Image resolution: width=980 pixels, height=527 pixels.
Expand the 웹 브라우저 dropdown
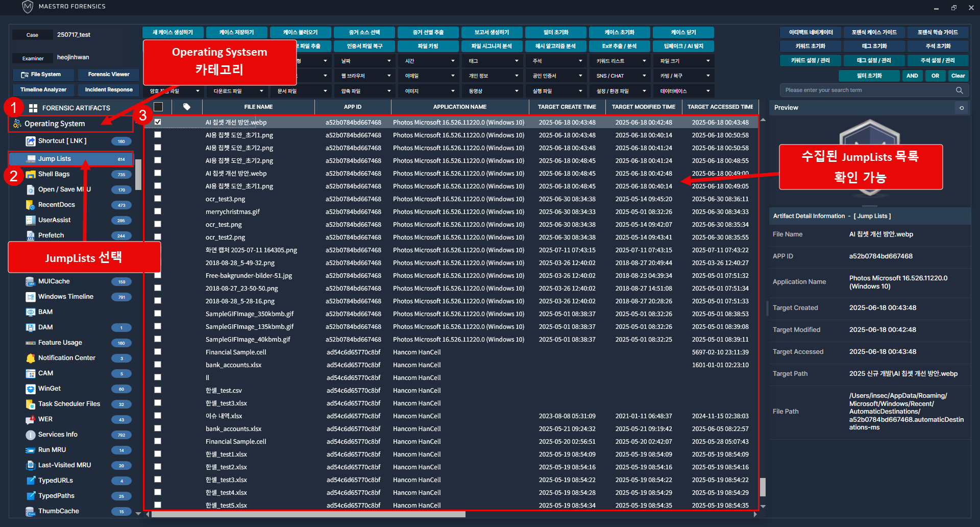365,76
